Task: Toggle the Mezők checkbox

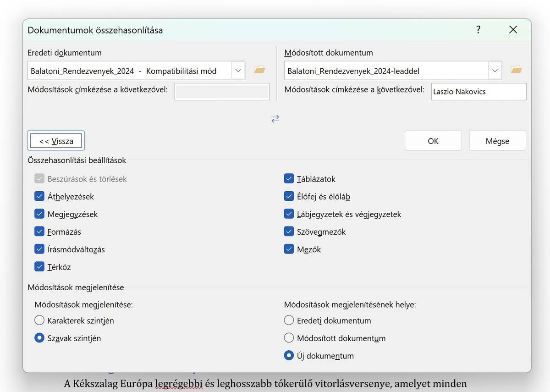Action: [x=289, y=249]
